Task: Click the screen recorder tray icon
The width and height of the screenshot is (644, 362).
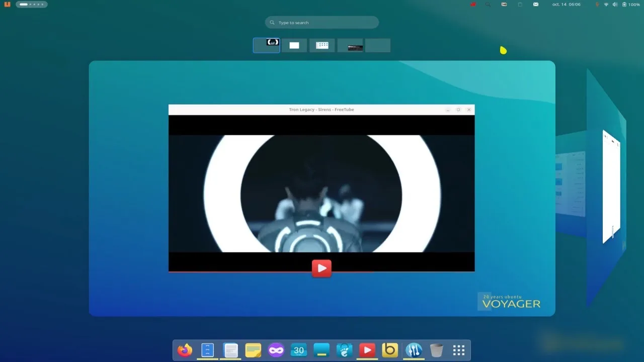Action: point(504,4)
